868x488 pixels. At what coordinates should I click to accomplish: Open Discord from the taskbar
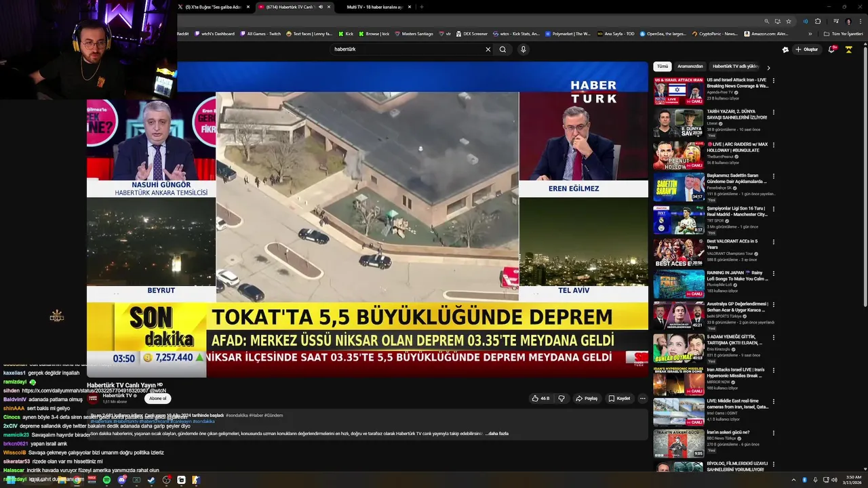coord(121,480)
